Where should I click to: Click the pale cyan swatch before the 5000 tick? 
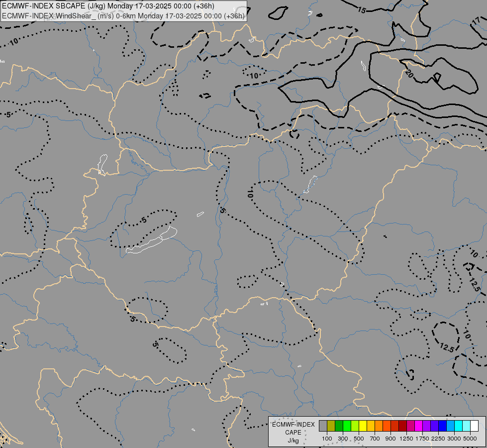tap(467, 426)
